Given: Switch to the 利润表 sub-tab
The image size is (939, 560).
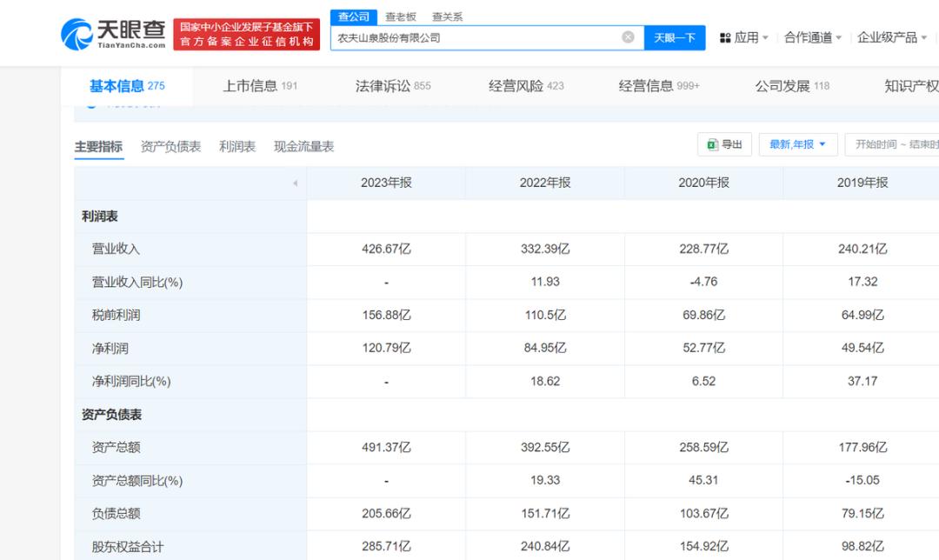Looking at the screenshot, I should click(x=237, y=147).
